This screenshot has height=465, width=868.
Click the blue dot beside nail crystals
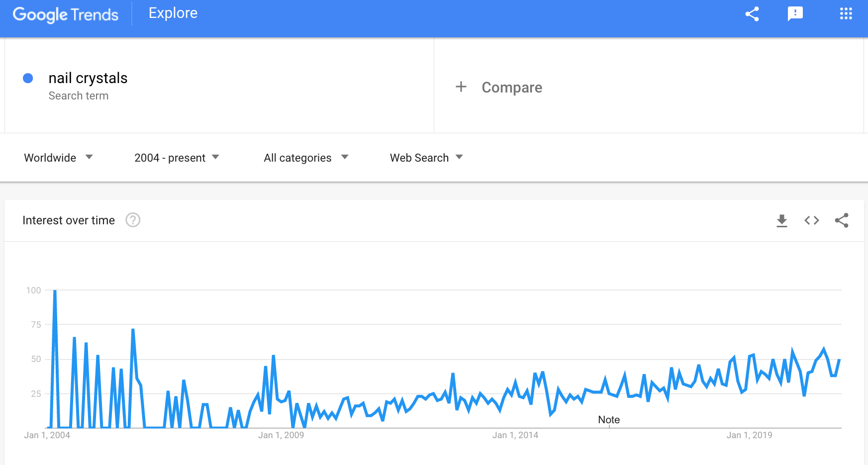click(x=28, y=78)
